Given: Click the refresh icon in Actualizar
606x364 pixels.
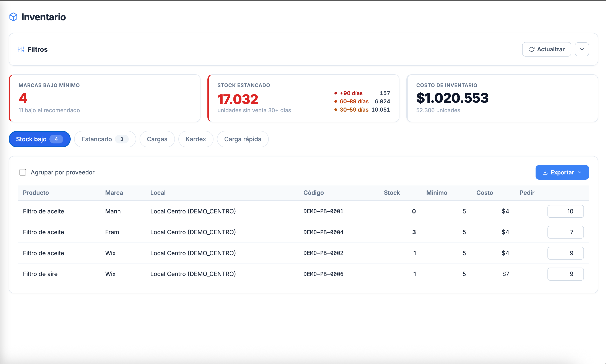Looking at the screenshot, I should pos(531,49).
